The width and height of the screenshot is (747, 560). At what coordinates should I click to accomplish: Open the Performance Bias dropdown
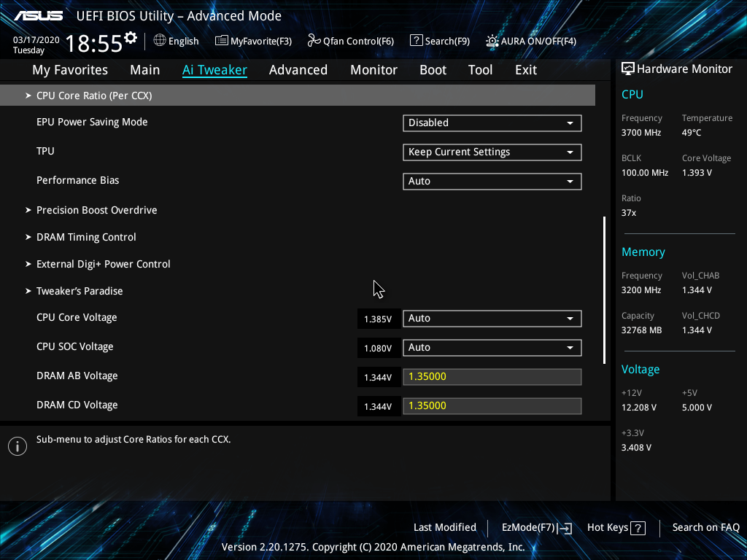point(492,182)
